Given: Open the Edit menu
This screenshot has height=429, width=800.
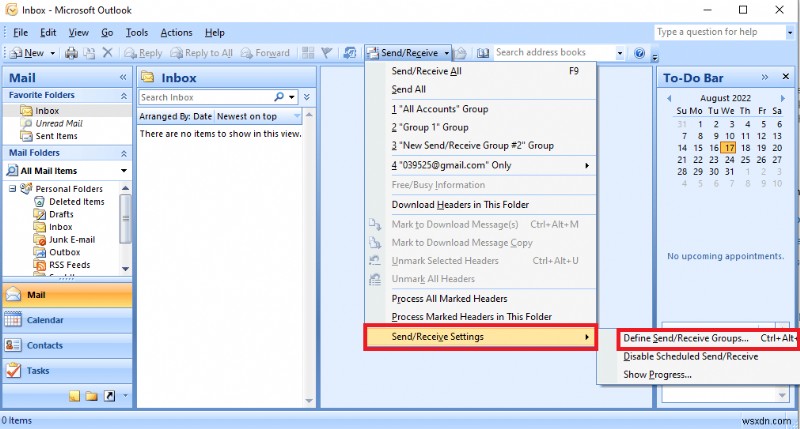Looking at the screenshot, I should pyautogui.click(x=48, y=33).
